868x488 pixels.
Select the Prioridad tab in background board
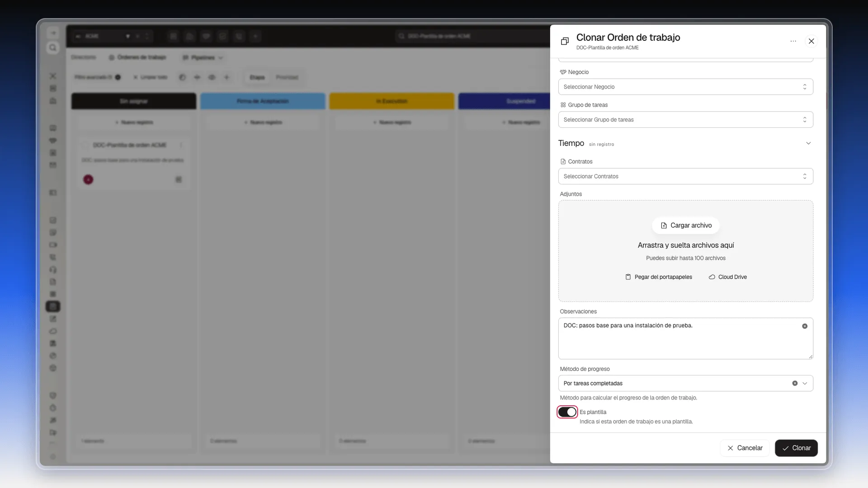pyautogui.click(x=287, y=77)
